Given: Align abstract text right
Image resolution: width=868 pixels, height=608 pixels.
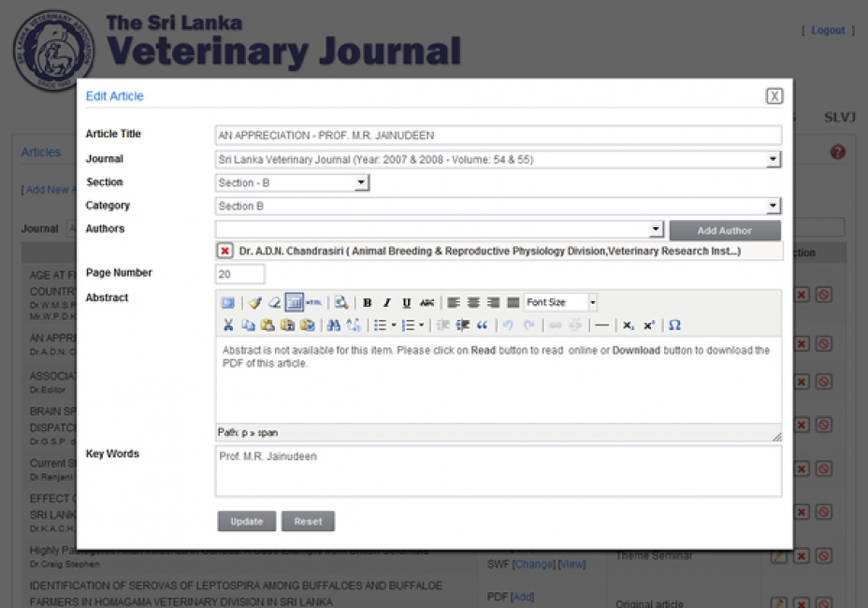Looking at the screenshot, I should [493, 302].
